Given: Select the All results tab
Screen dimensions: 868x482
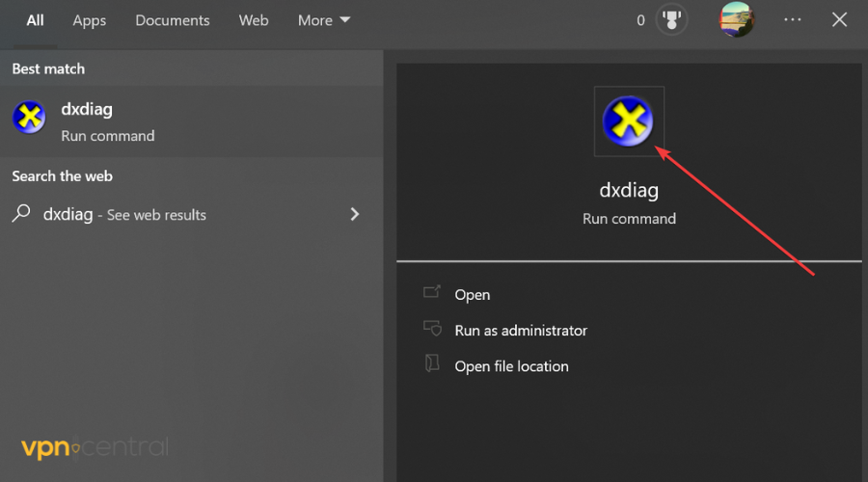Looking at the screenshot, I should tap(35, 20).
